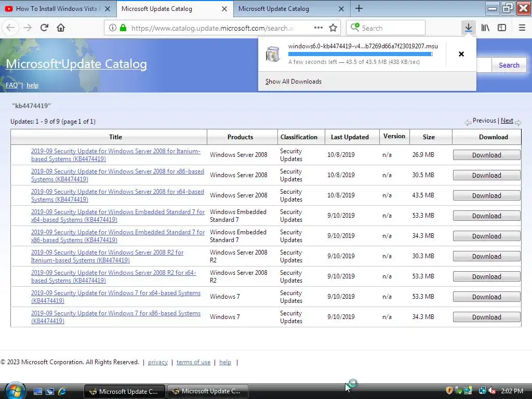532x399 pixels.
Task: Close the active Microsoft Update Catalog tab
Action: pyautogui.click(x=224, y=9)
